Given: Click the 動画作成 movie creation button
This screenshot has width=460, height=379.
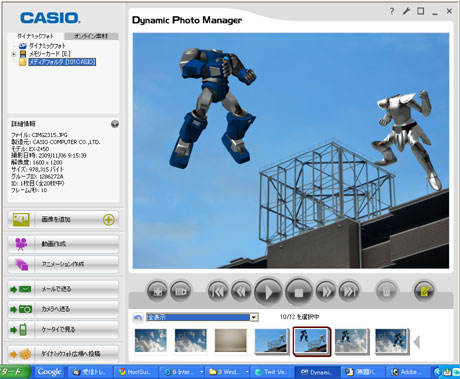Looking at the screenshot, I should [x=63, y=244].
